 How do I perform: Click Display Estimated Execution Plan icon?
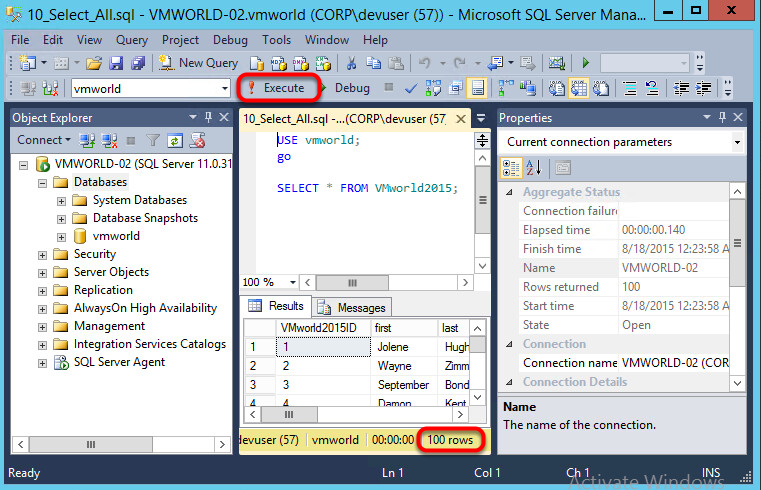433,88
